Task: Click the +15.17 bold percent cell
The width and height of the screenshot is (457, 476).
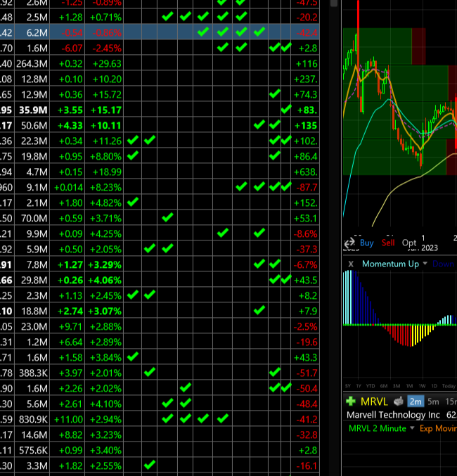Action: click(104, 110)
